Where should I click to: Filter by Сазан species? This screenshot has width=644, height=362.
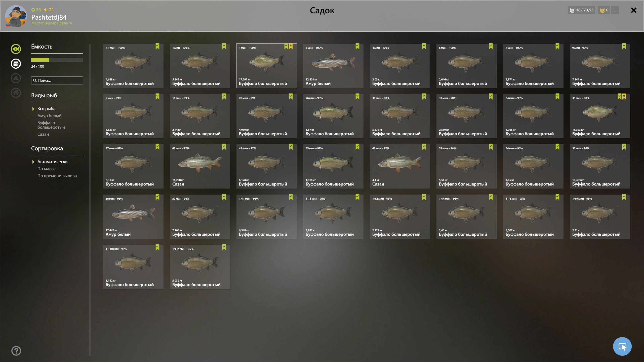tap(43, 134)
